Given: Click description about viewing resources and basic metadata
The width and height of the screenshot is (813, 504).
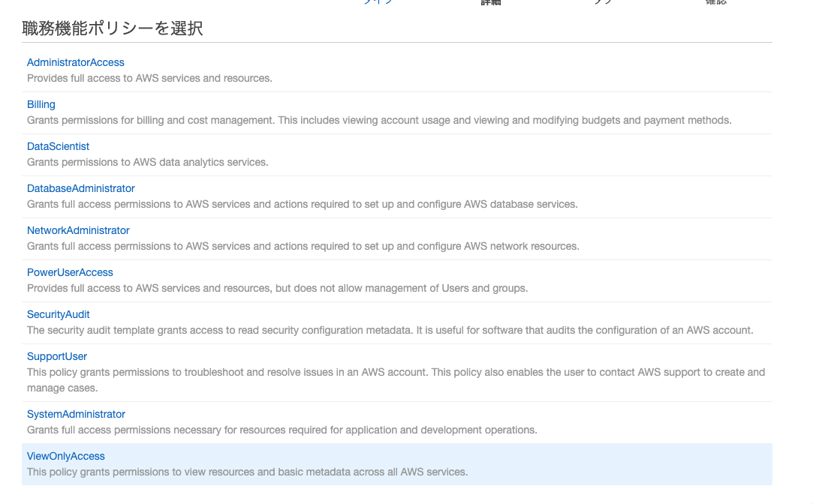Looking at the screenshot, I should pyautogui.click(x=247, y=472).
